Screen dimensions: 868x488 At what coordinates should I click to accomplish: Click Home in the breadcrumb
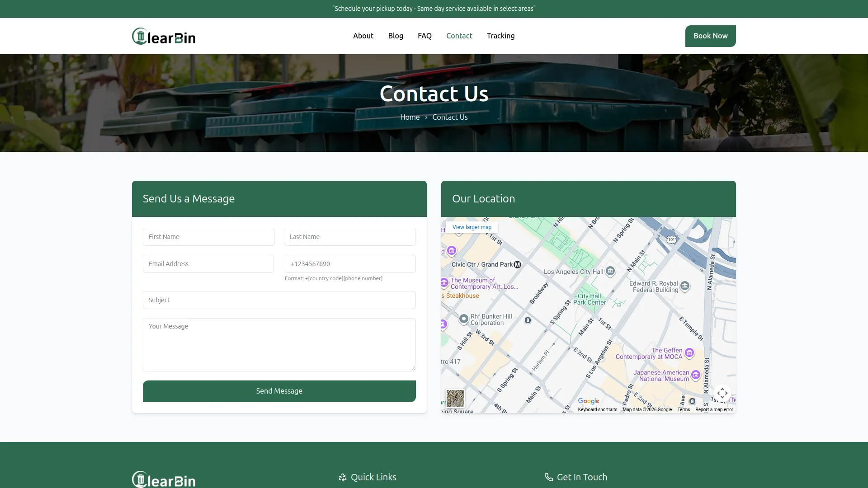pyautogui.click(x=410, y=117)
